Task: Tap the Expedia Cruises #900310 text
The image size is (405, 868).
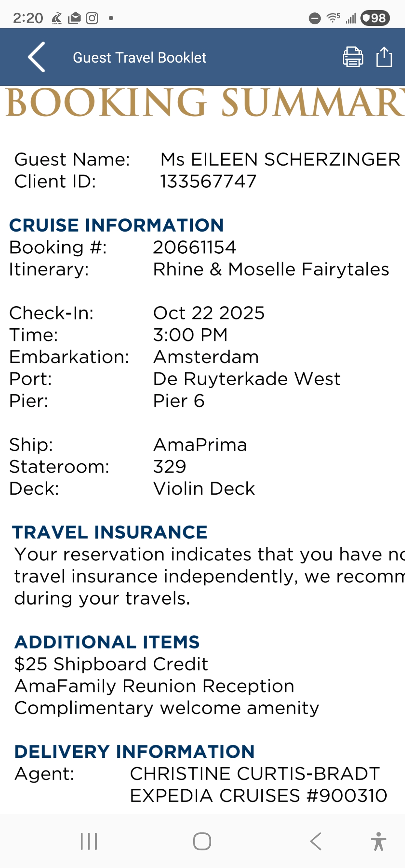Action: click(258, 796)
